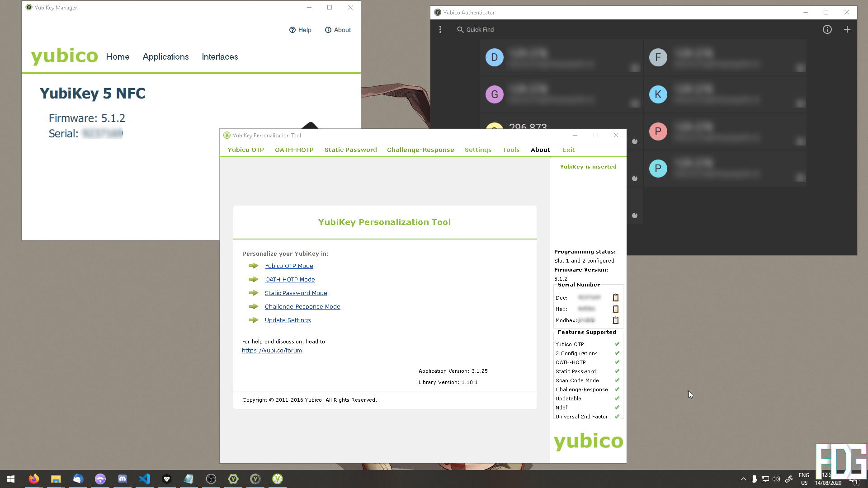Open Authenticator three-dot menu

(x=440, y=30)
